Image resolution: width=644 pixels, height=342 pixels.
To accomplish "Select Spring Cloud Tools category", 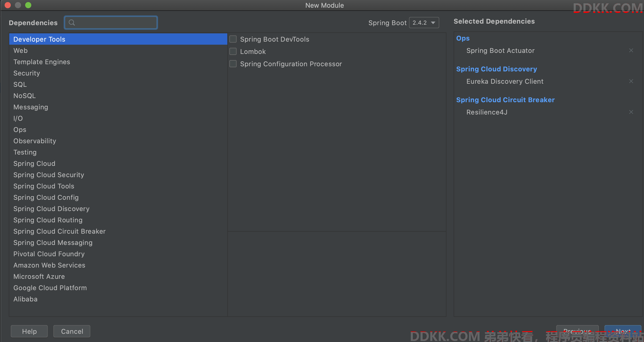I will pos(118,186).
